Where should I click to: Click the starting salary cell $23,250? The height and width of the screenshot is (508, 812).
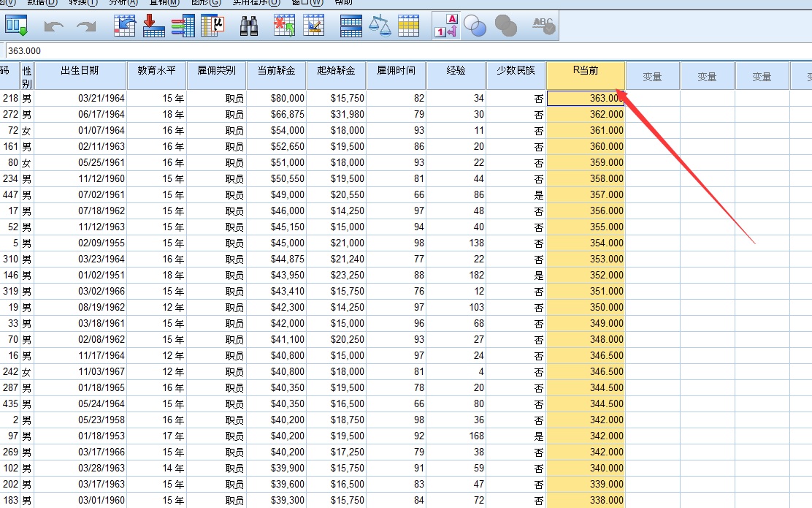[336, 275]
